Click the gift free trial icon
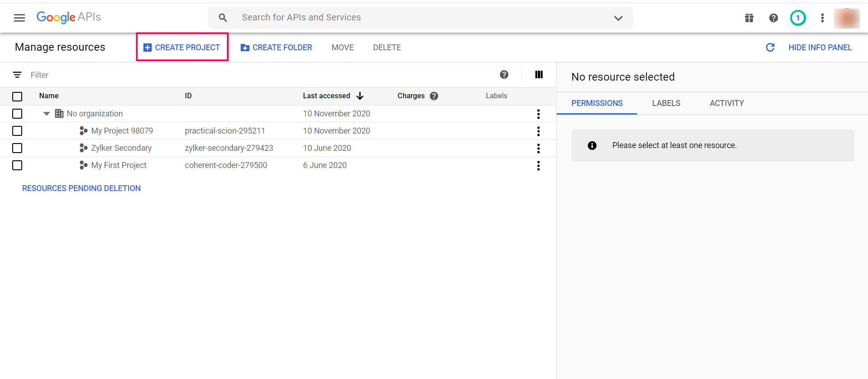 tap(749, 18)
